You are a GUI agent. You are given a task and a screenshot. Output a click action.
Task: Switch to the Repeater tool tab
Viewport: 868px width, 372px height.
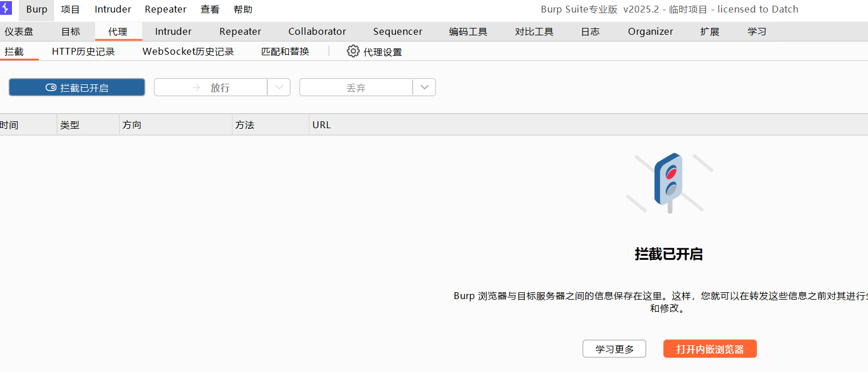click(x=240, y=32)
